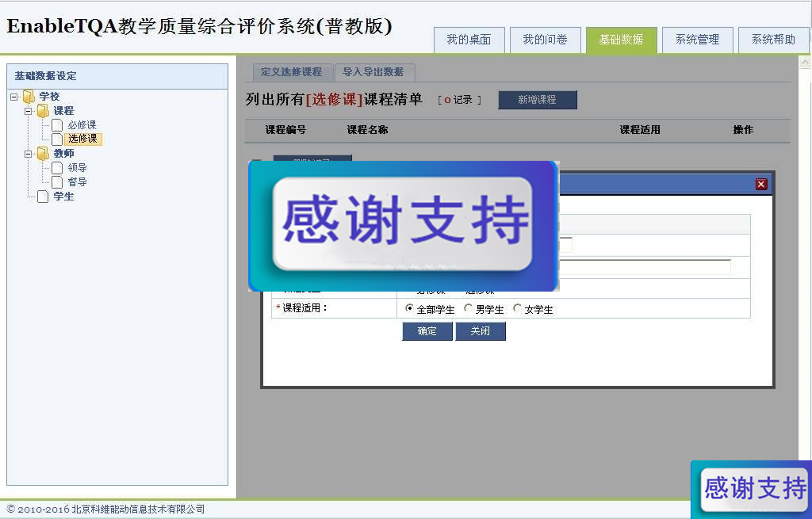
Task: Open the 我的桌面 tab
Action: 469,40
